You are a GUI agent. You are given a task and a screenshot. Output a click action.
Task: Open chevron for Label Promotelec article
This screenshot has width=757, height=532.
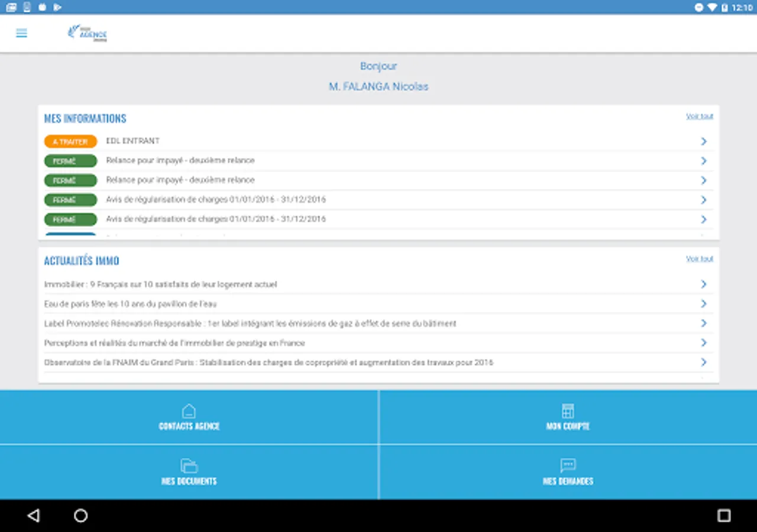click(704, 323)
